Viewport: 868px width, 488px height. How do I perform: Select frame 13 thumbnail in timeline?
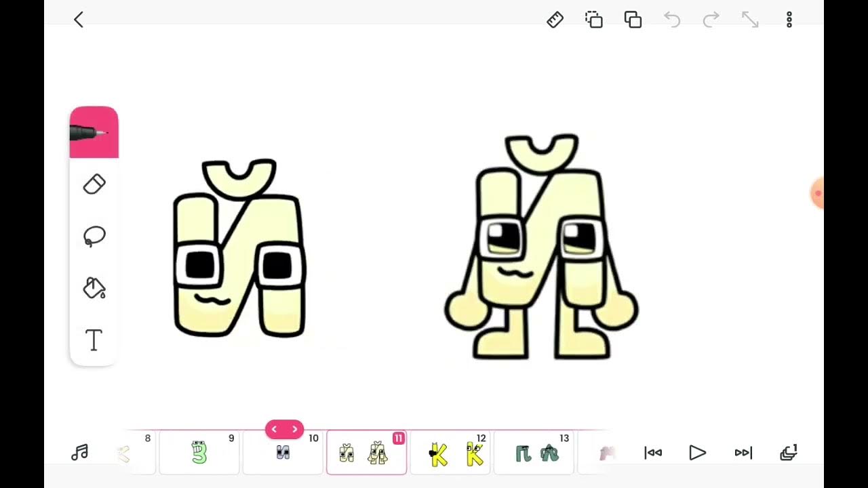tap(534, 453)
